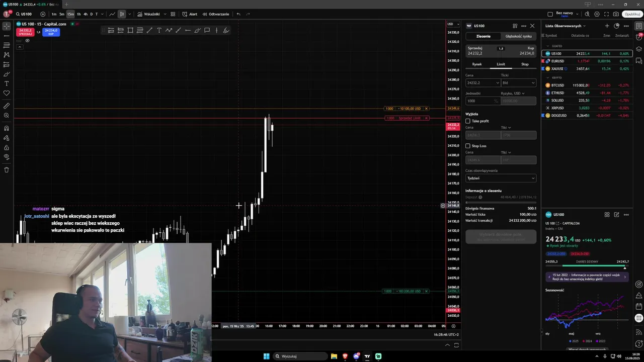Click the Wskaźniki indicators button

pos(148,14)
